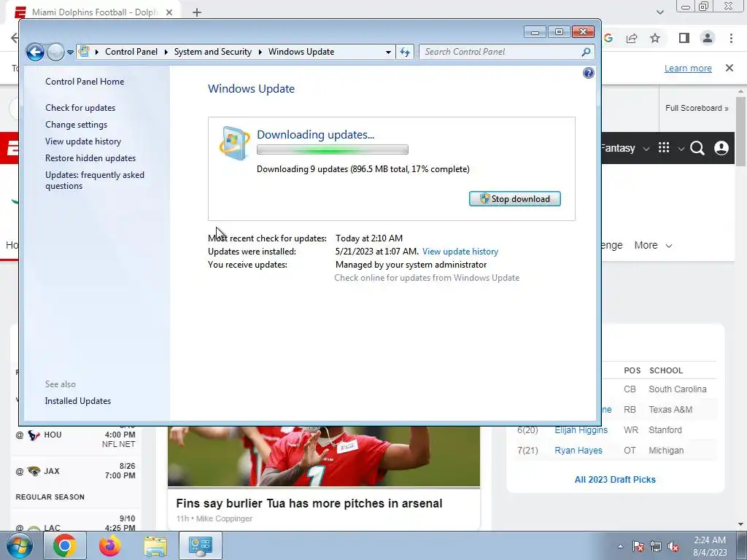747x560 pixels.
Task: Show hidden tray icons arrow
Action: pyautogui.click(x=620, y=546)
